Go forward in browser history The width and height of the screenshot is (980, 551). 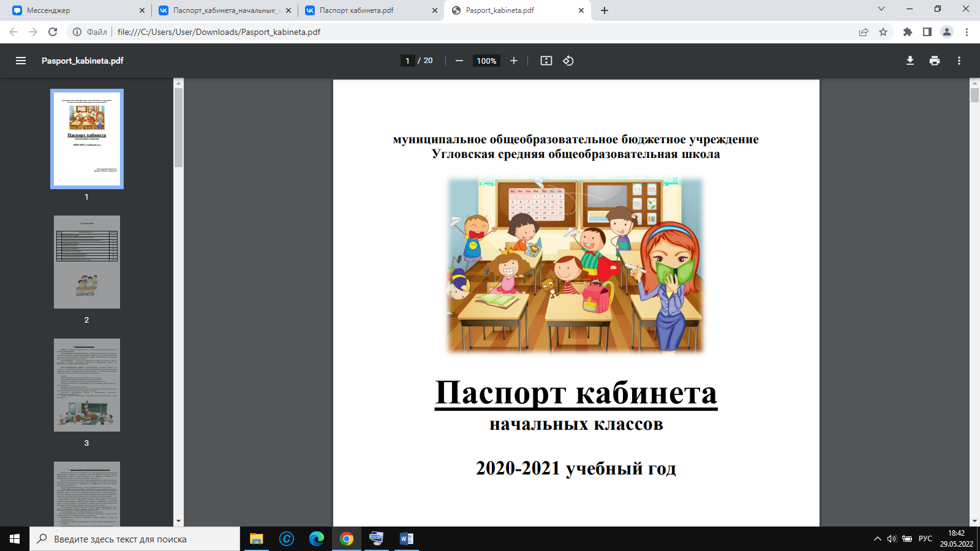33,32
